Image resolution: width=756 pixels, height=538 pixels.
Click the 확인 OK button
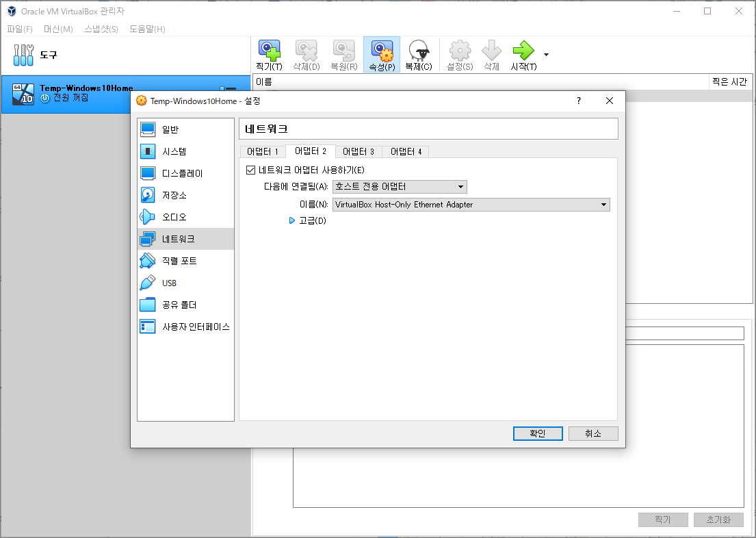[x=538, y=433]
